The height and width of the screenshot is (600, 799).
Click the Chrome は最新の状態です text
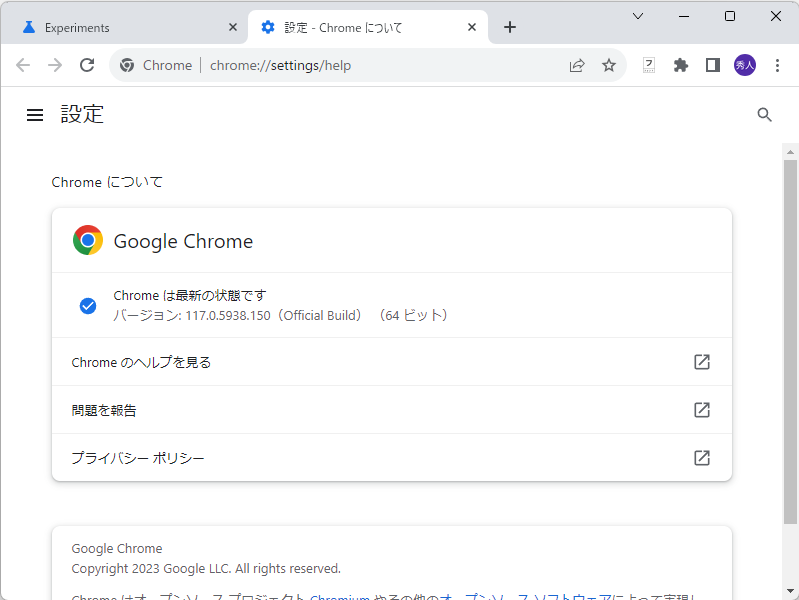[x=190, y=296]
